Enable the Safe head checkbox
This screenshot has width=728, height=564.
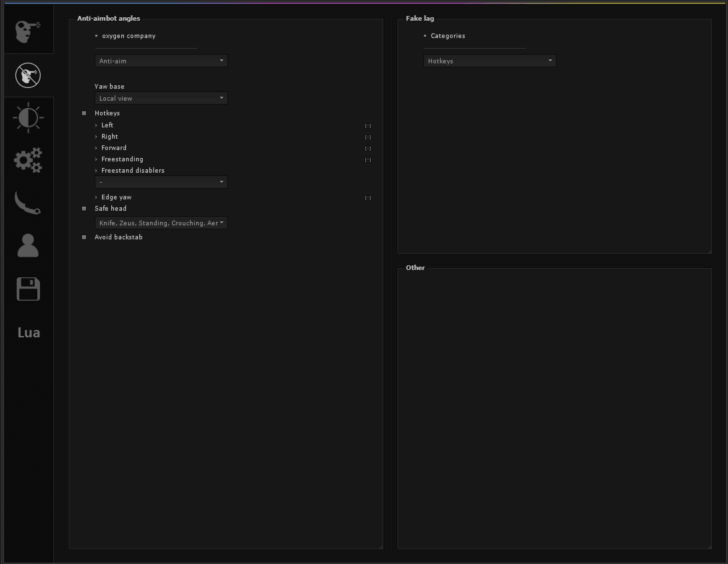click(x=84, y=209)
